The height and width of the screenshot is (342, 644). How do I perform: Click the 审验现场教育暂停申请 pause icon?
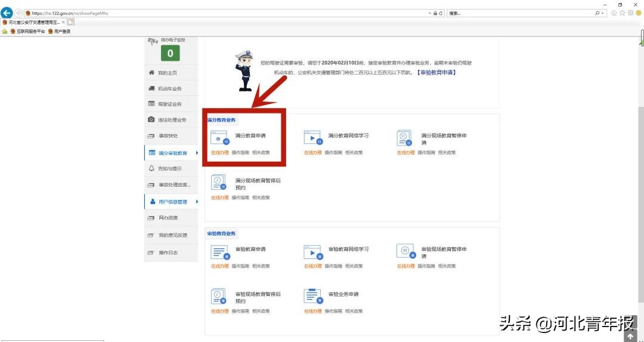(x=404, y=251)
